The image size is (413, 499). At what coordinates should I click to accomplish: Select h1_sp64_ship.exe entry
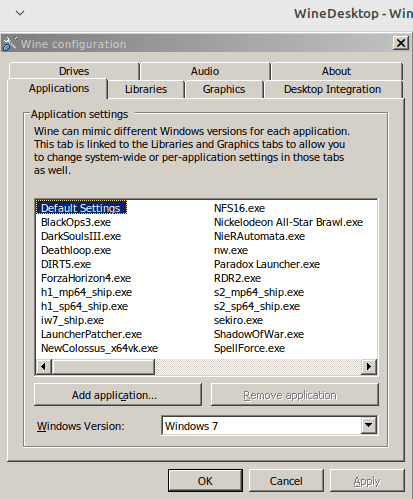(x=85, y=306)
